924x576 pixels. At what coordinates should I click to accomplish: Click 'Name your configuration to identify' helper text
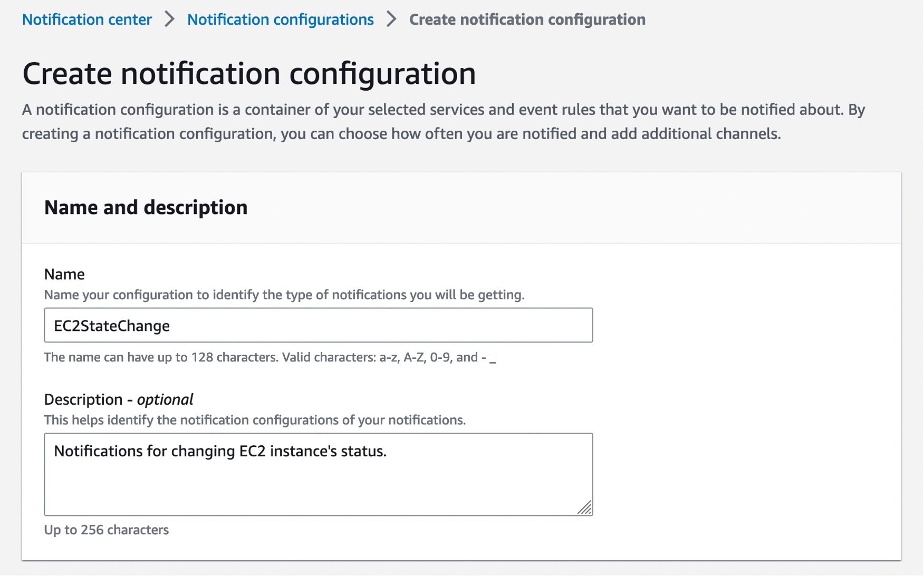[284, 295]
